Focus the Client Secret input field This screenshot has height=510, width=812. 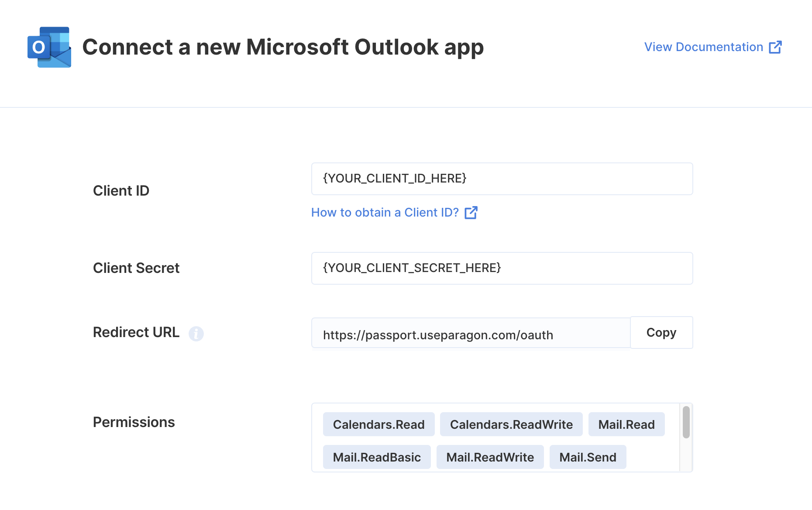pyautogui.click(x=502, y=269)
